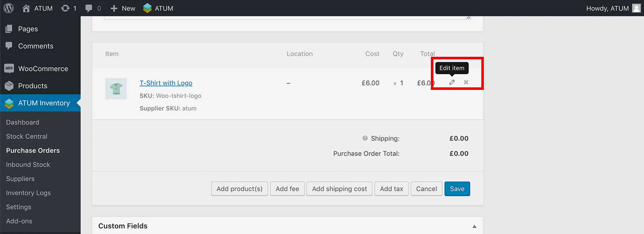Click the shipping help question mark icon

pos(365,138)
